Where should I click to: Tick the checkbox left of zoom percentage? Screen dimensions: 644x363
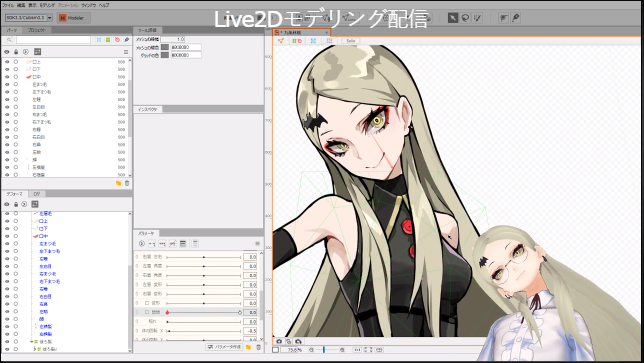276,350
